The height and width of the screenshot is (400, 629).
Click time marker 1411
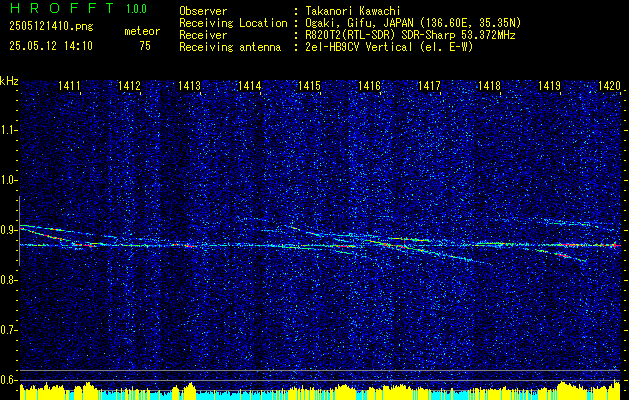coord(69,85)
